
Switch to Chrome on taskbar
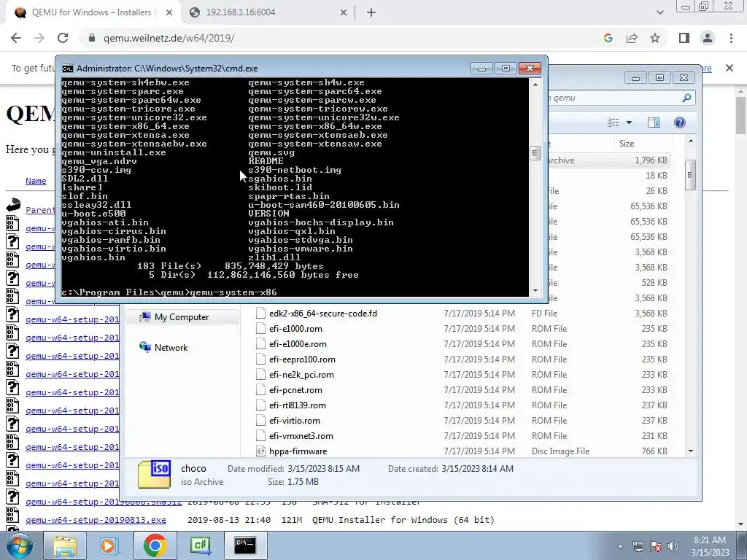pos(155,545)
